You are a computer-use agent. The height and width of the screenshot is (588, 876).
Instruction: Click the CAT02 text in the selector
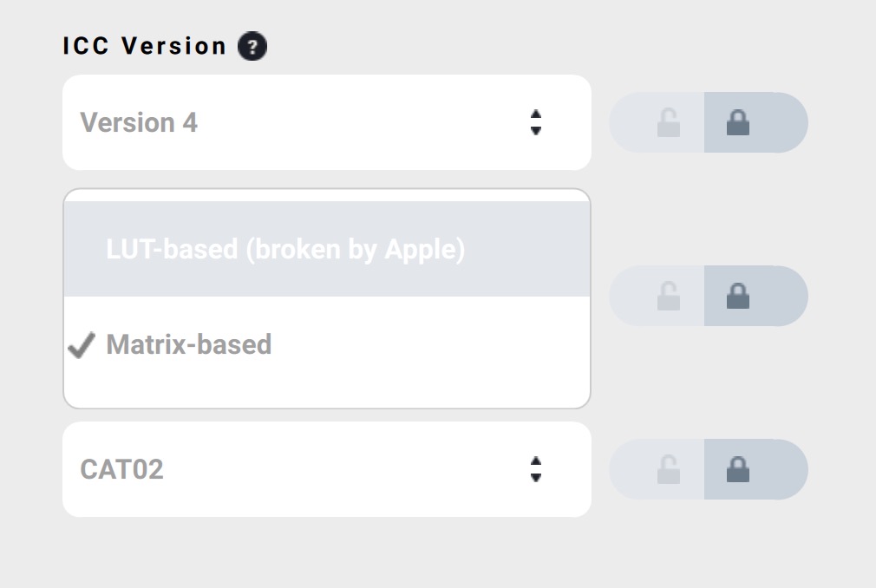click(x=122, y=469)
